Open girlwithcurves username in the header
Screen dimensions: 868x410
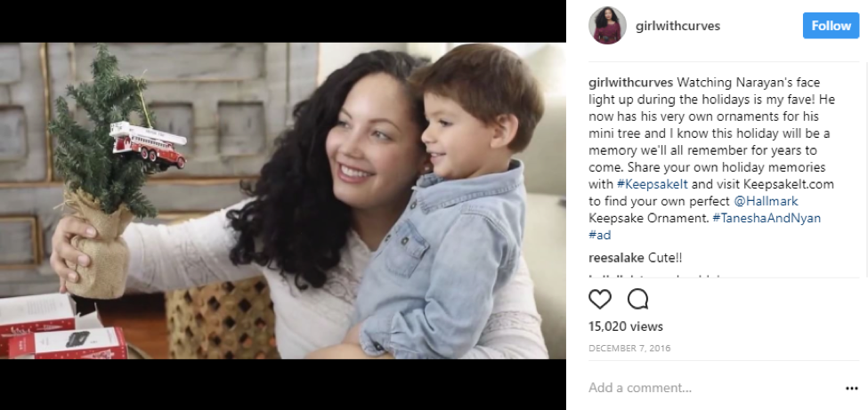coord(677,26)
